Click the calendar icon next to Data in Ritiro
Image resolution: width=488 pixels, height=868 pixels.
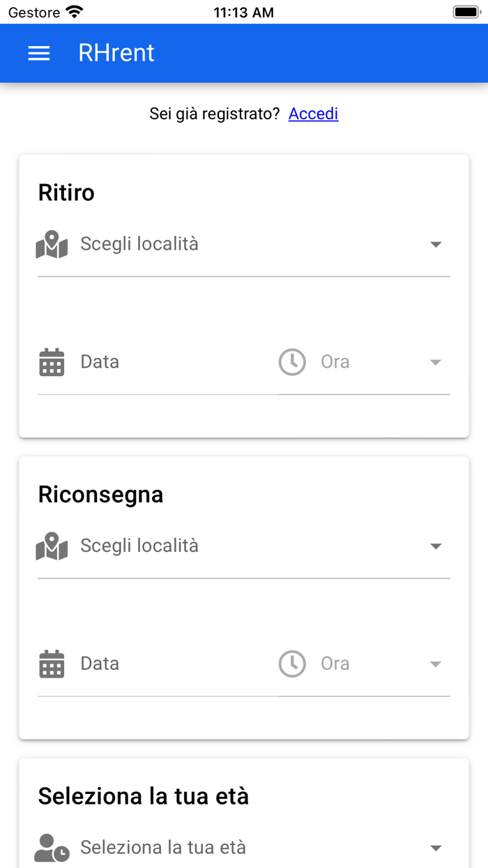click(x=52, y=362)
